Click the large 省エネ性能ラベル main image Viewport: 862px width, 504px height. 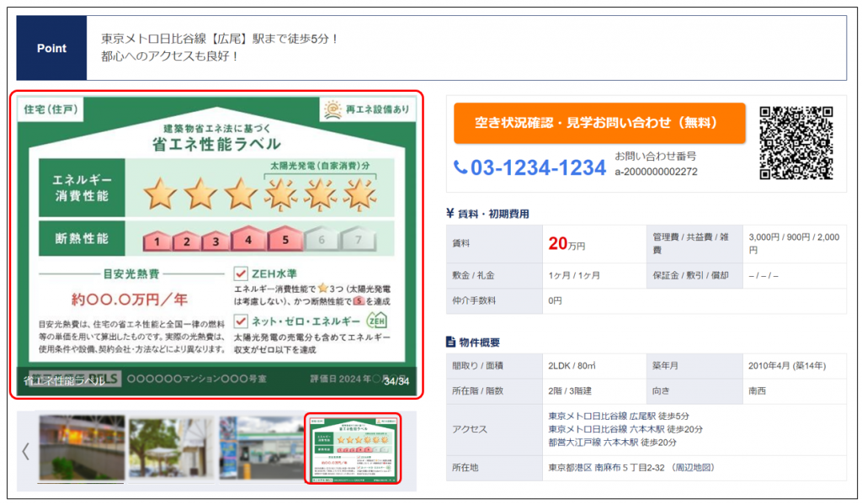[x=216, y=244]
